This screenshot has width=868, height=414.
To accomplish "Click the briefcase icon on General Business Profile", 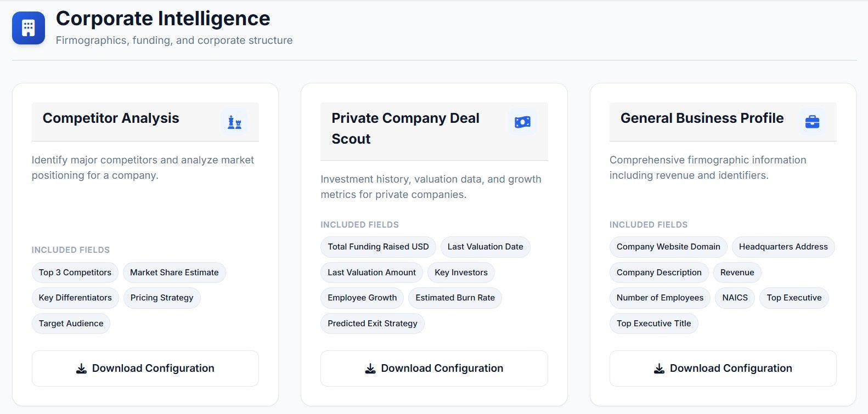I will tap(811, 122).
